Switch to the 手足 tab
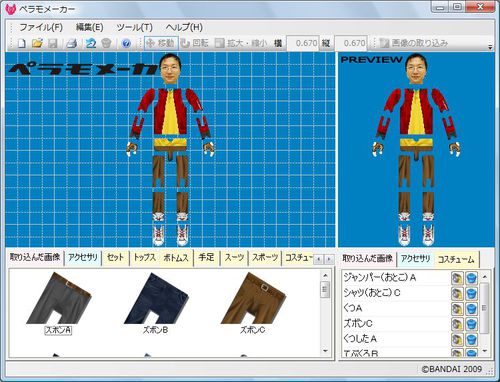 (x=206, y=257)
